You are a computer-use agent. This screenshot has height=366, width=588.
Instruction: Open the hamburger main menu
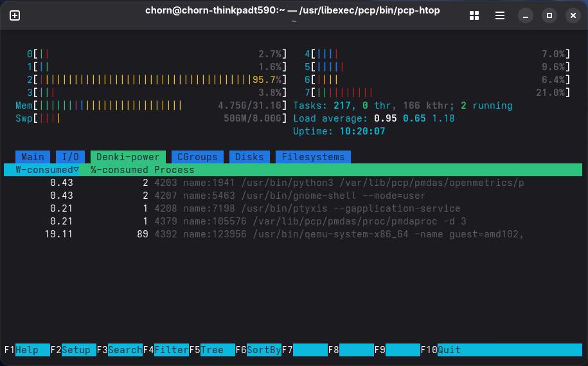tap(499, 15)
